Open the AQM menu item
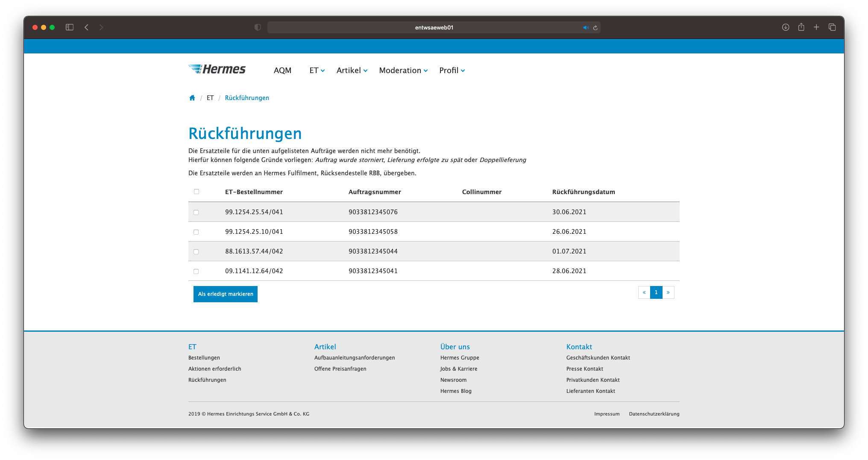Image resolution: width=868 pixels, height=460 pixels. [x=282, y=71]
